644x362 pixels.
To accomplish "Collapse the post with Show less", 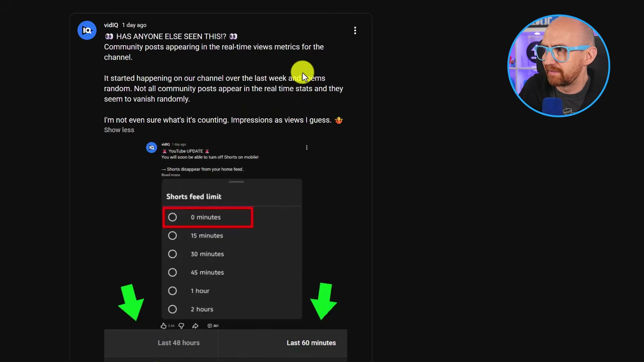I will coord(119,130).
